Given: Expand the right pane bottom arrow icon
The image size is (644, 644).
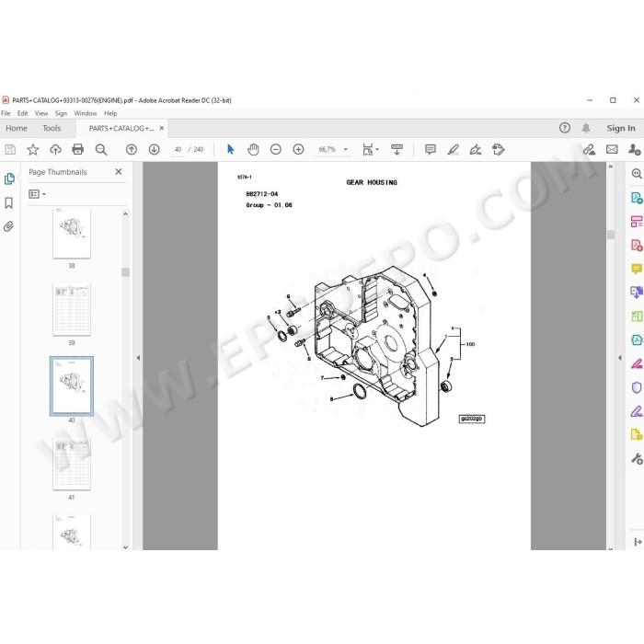Looking at the screenshot, I should tap(638, 542).
